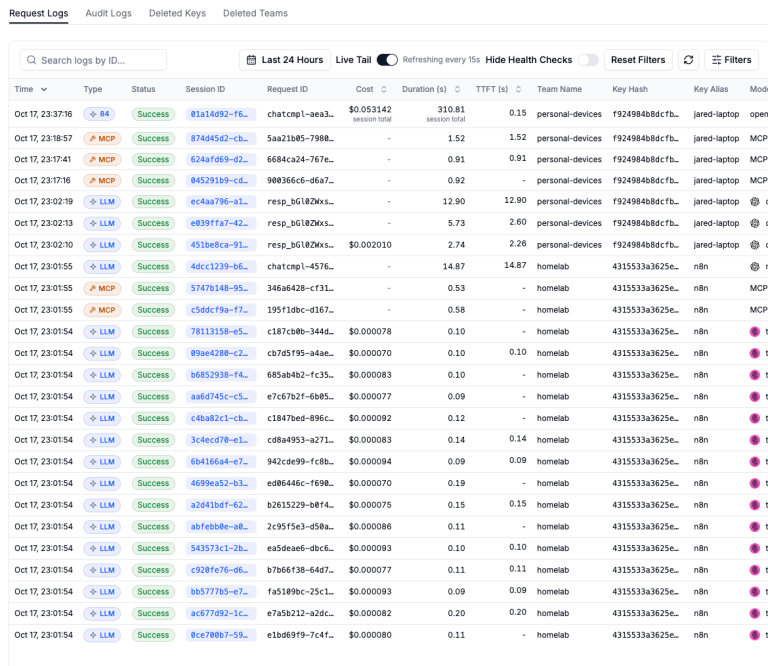Click the Team Name column header
This screenshot has width=768, height=666.
click(x=559, y=89)
